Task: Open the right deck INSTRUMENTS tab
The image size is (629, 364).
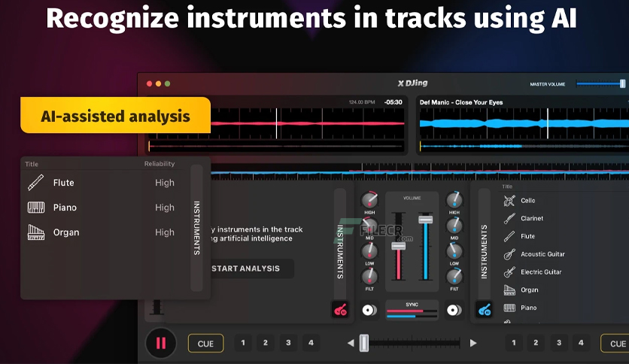Action: (485, 251)
